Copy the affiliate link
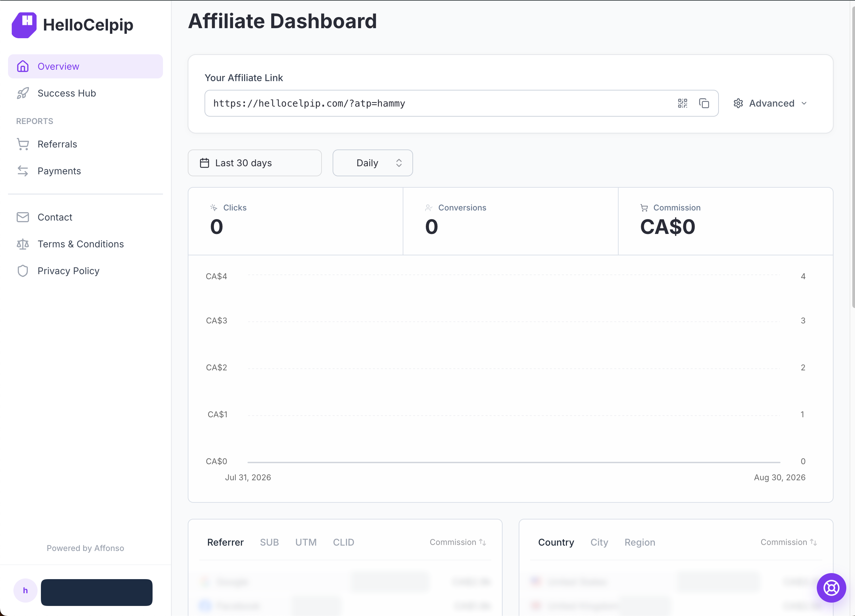855x616 pixels. click(704, 103)
